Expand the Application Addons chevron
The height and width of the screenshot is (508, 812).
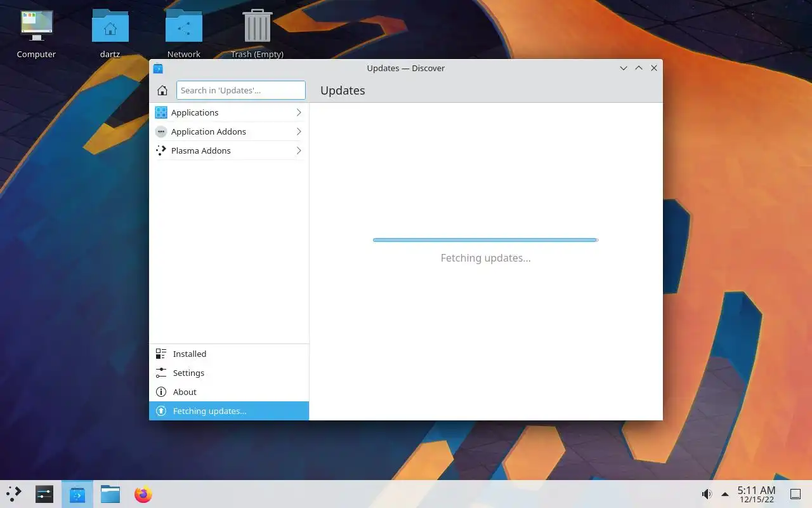[299, 131]
